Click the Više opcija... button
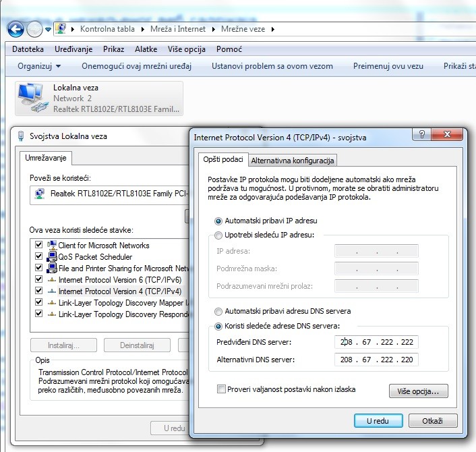 418,391
